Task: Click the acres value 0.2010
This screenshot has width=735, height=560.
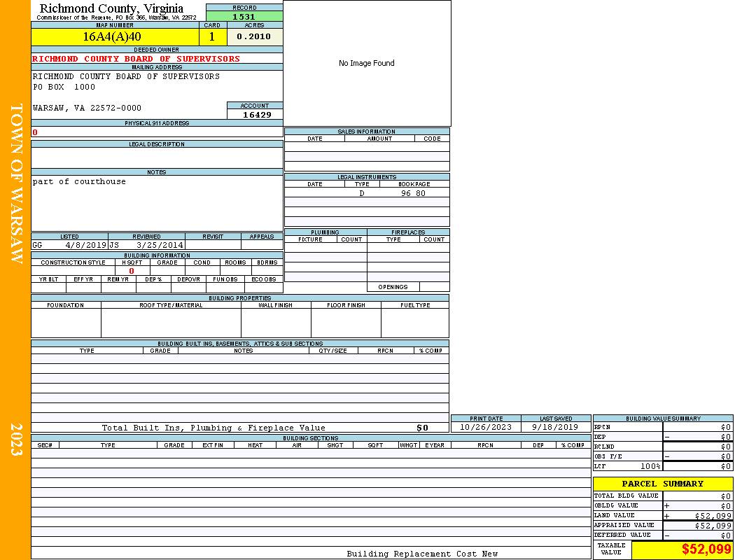Action: (x=253, y=36)
